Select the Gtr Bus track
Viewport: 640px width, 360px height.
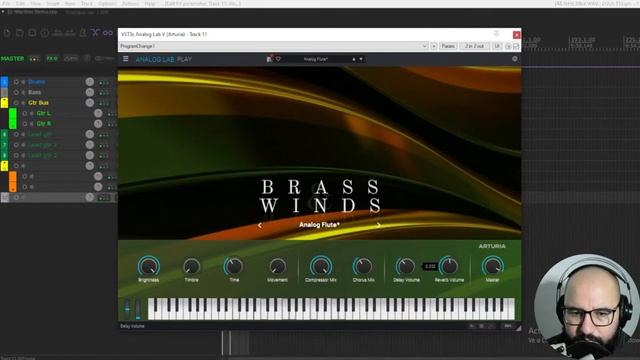pyautogui.click(x=38, y=103)
